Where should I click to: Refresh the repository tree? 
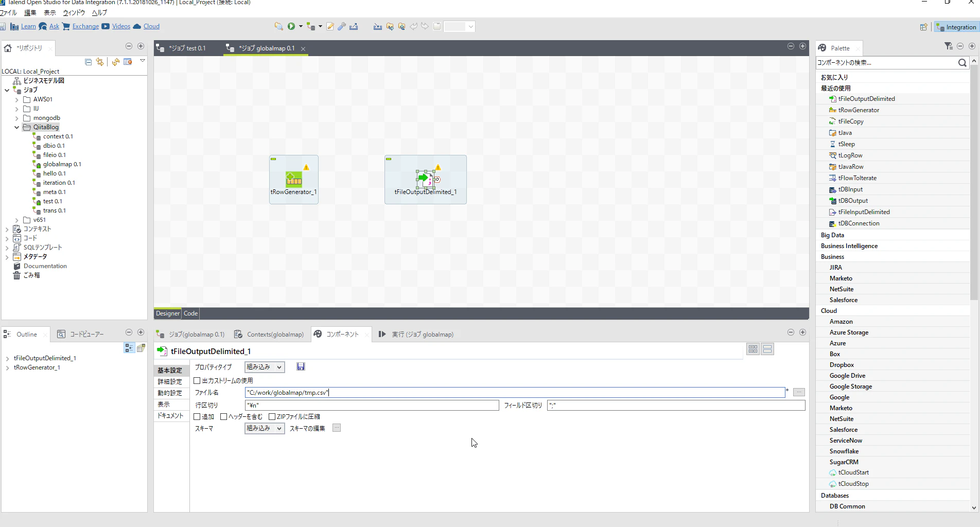click(x=116, y=62)
